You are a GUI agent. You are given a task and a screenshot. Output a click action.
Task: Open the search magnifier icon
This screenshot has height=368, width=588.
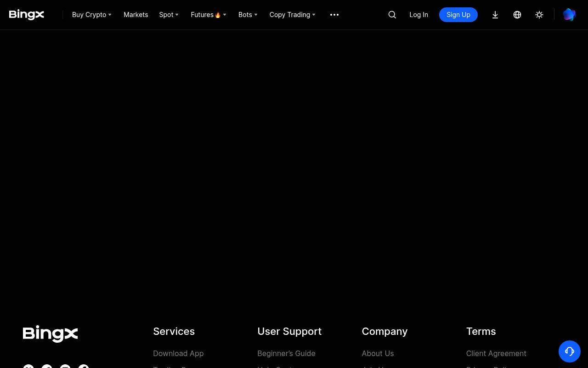[x=392, y=15]
